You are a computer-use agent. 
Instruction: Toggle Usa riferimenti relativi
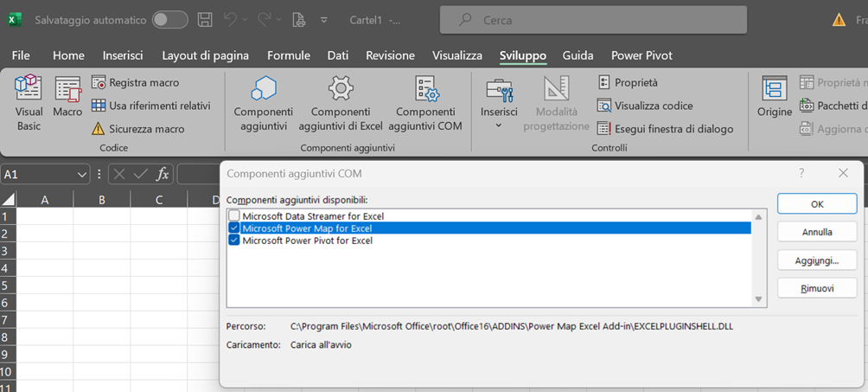click(x=151, y=106)
